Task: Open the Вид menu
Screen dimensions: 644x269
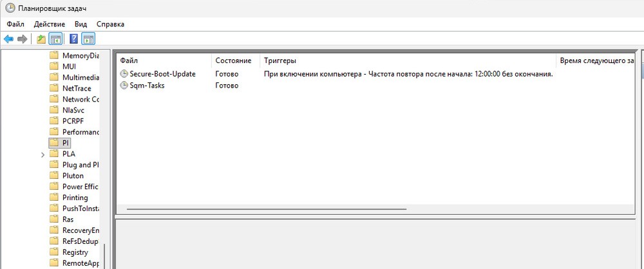Action: pyautogui.click(x=81, y=24)
